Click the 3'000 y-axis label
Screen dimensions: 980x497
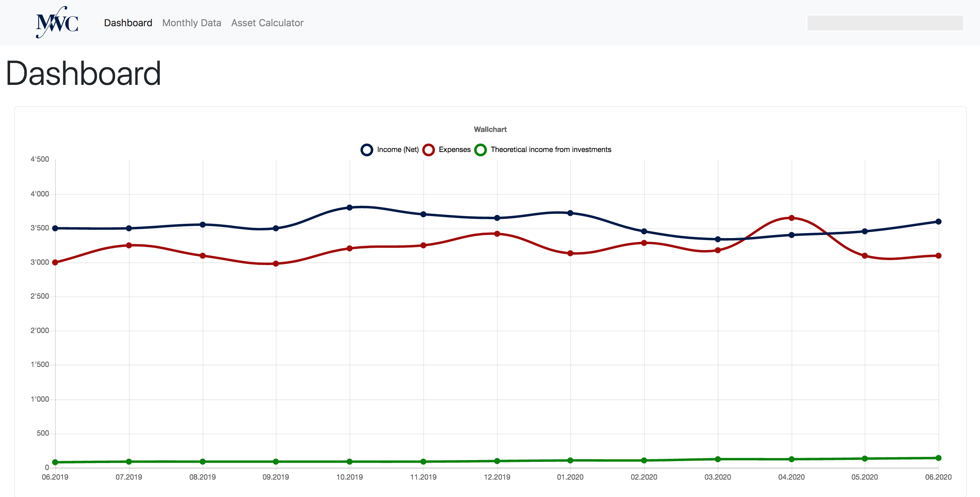pos(40,262)
